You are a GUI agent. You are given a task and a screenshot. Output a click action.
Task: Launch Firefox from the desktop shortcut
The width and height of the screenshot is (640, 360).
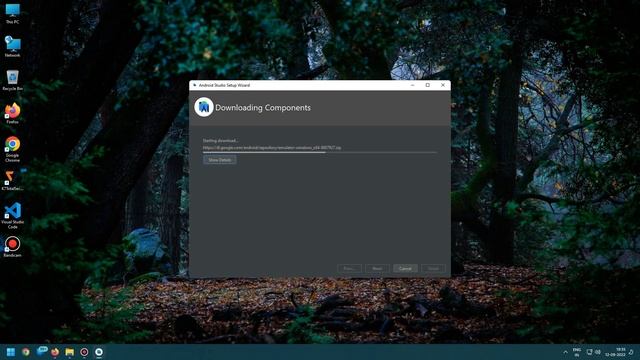(12, 113)
